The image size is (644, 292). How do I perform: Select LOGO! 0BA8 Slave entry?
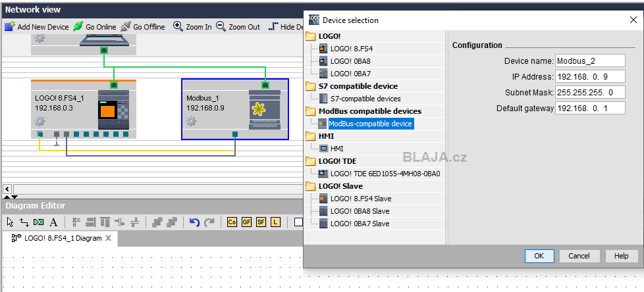[x=360, y=211]
